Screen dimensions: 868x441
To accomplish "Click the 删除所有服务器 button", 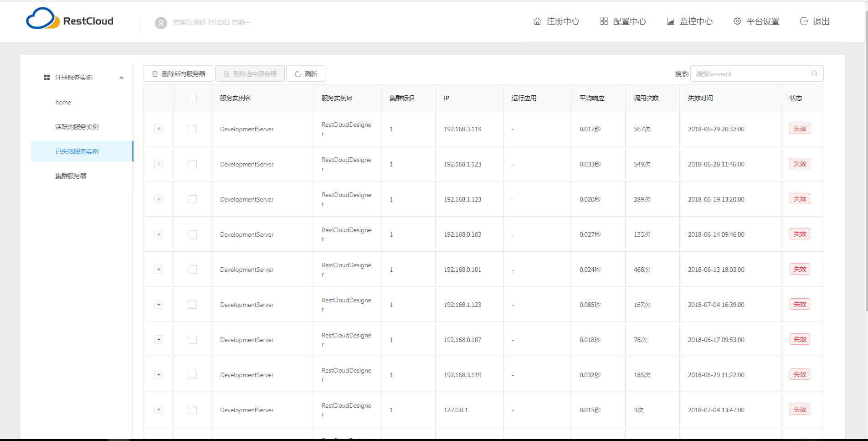I will tap(178, 74).
